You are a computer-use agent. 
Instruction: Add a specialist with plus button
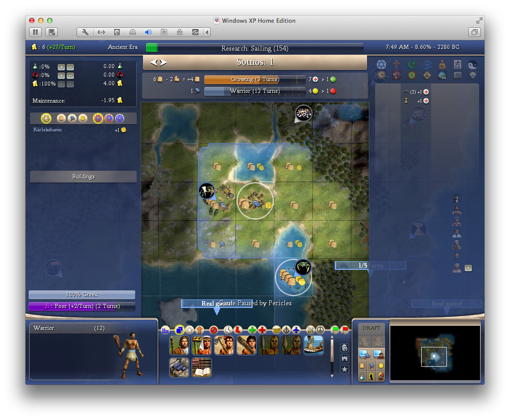[468, 268]
